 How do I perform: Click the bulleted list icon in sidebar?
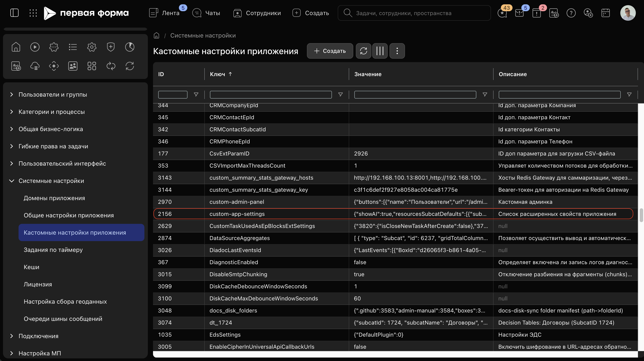click(x=73, y=47)
